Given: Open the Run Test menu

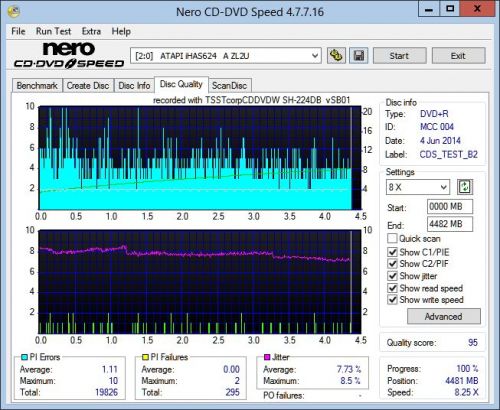Looking at the screenshot, I should 53,31.
